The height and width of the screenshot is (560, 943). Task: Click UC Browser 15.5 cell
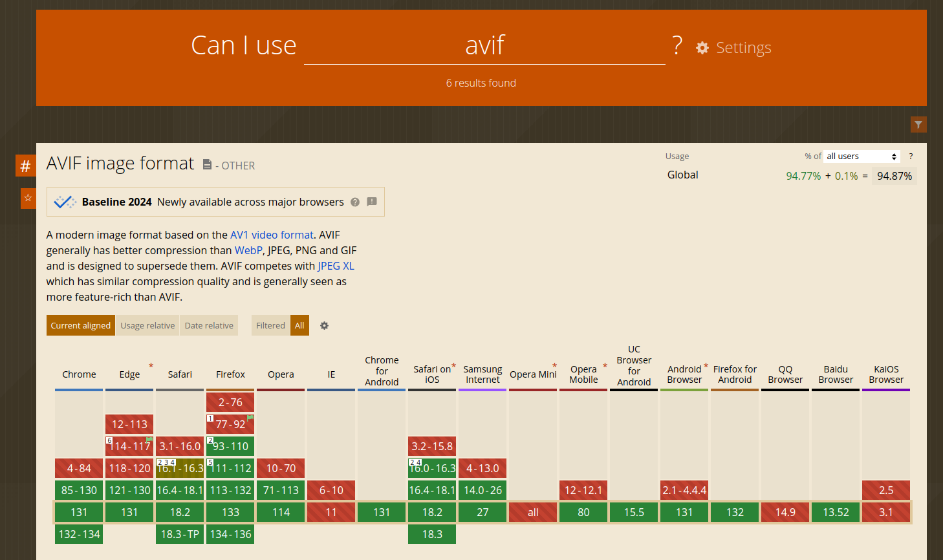point(634,512)
